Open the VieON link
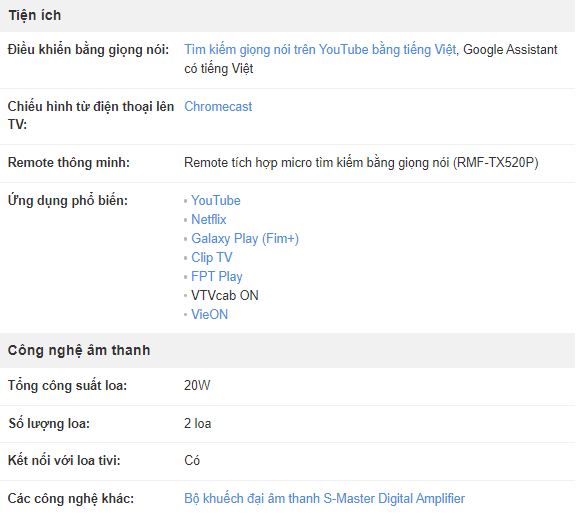 [209, 314]
